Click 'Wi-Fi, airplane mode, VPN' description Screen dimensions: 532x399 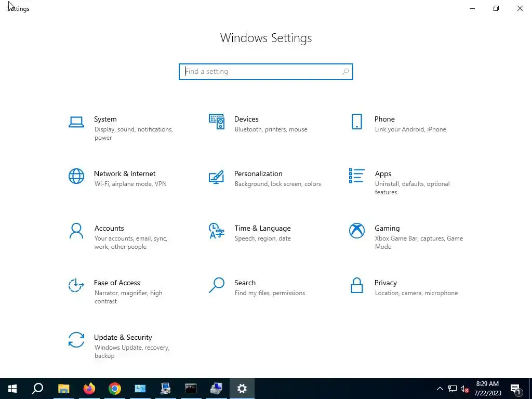130,184
